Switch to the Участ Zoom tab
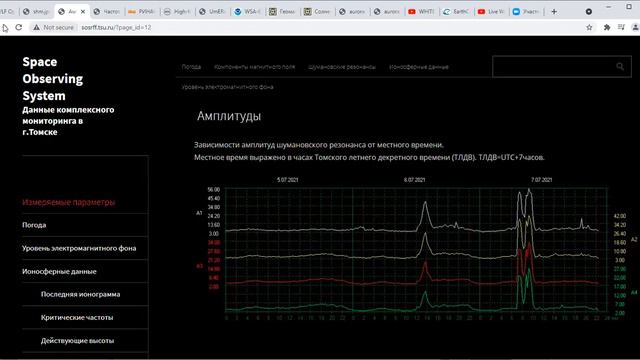 click(x=526, y=11)
